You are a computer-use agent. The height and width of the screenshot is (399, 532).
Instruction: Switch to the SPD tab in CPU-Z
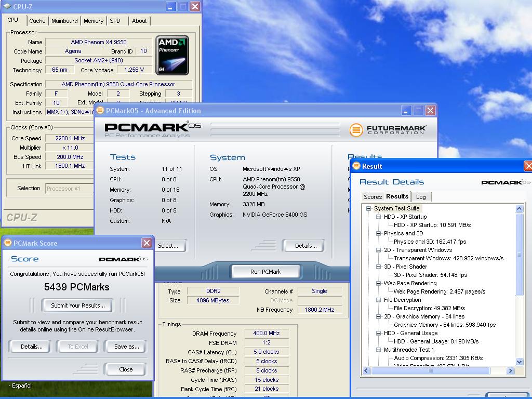click(115, 21)
